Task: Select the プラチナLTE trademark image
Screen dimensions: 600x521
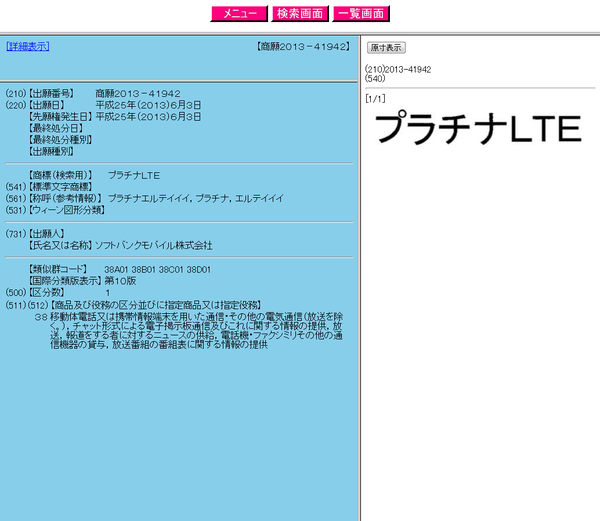Action: (478, 128)
